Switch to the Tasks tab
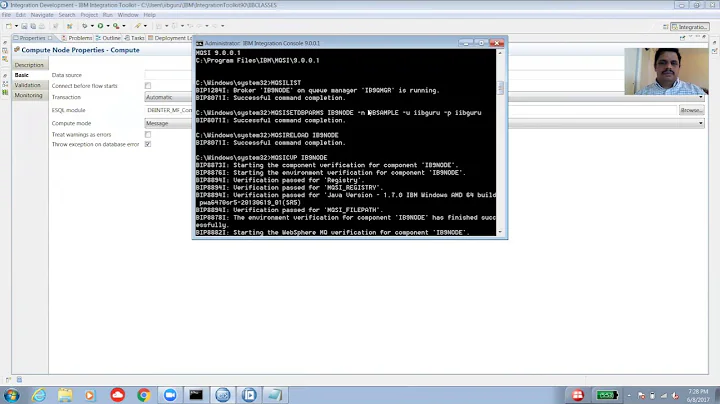The height and width of the screenshot is (404, 720). click(x=134, y=38)
